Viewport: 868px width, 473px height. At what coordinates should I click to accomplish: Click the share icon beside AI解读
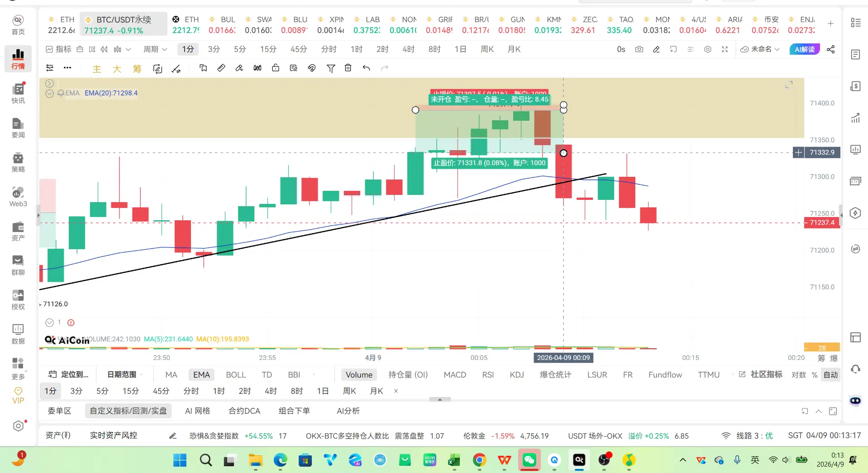831,49
